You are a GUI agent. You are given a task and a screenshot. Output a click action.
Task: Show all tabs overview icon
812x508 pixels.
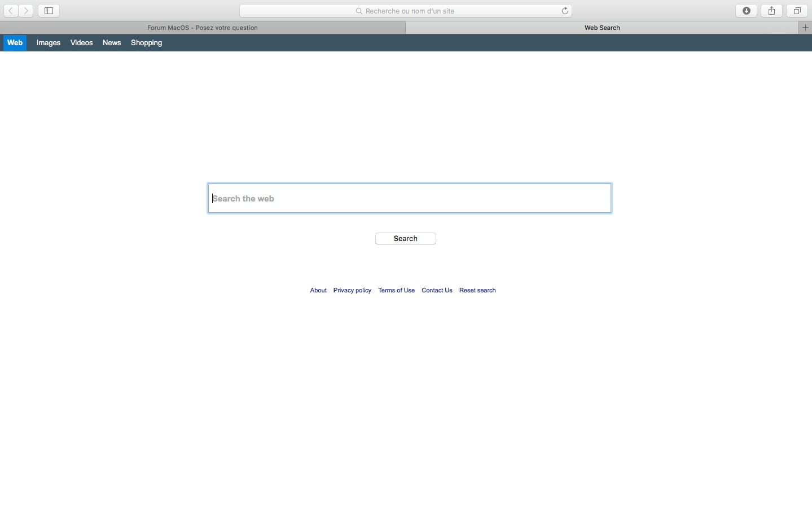coord(797,11)
